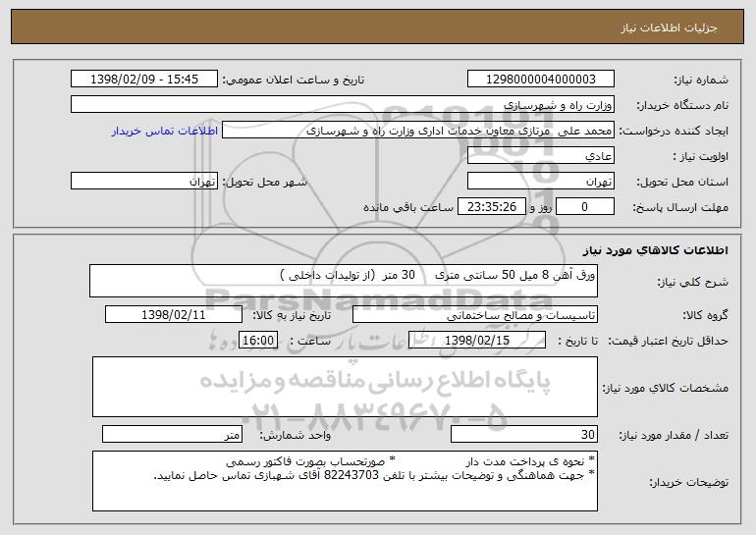Select the announcement date 1398/02/09 - 15:45 field
The width and height of the screenshot is (756, 535).
coord(144,80)
